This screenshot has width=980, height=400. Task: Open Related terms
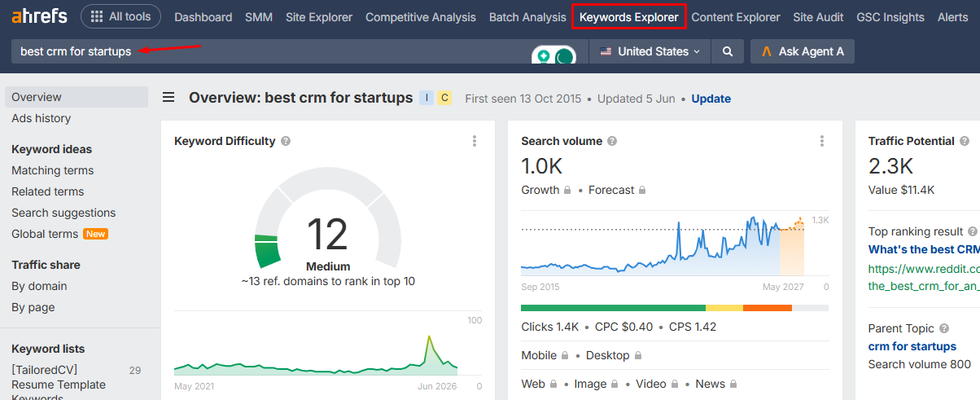click(47, 191)
